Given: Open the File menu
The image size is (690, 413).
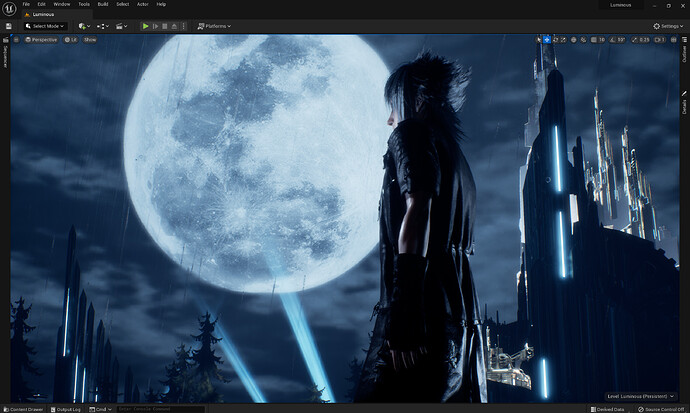Looking at the screenshot, I should [26, 4].
